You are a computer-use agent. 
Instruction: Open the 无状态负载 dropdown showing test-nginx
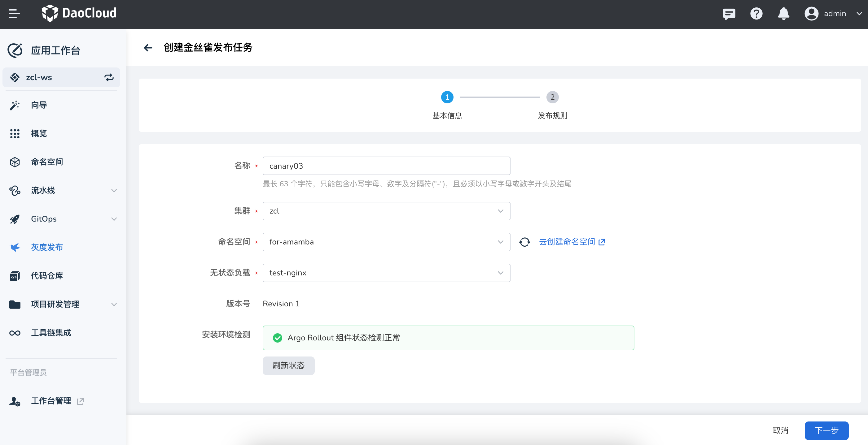(386, 273)
